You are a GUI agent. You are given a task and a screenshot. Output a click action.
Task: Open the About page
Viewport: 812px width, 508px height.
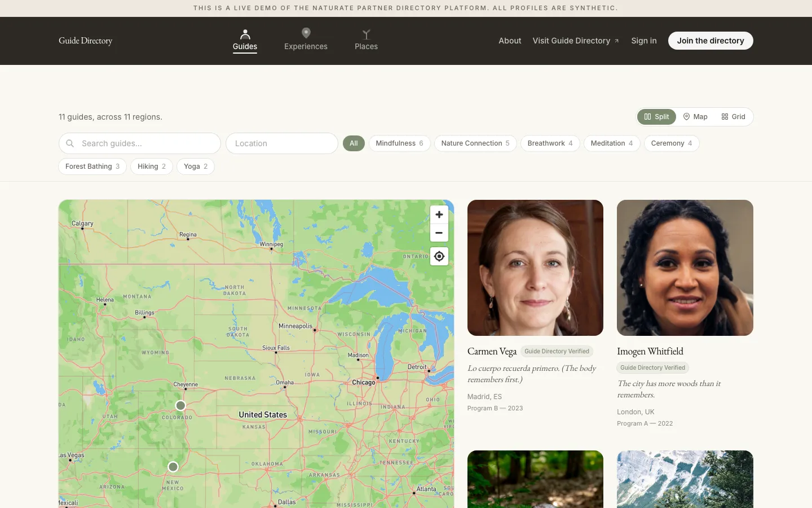click(510, 41)
